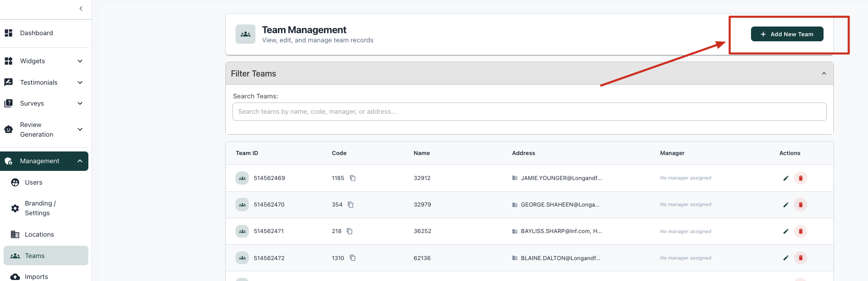Click the Teams people icon in sidebar
Screen dimensions: 868x281
pyautogui.click(x=15, y=256)
